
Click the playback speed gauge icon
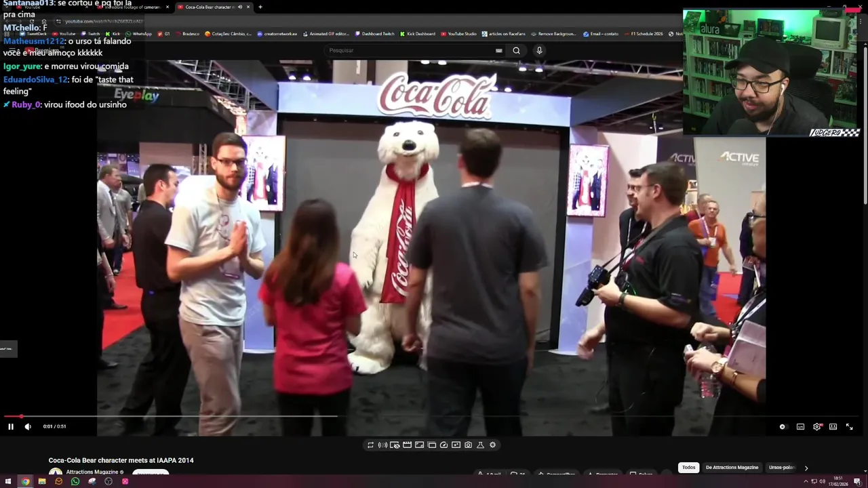[443, 445]
